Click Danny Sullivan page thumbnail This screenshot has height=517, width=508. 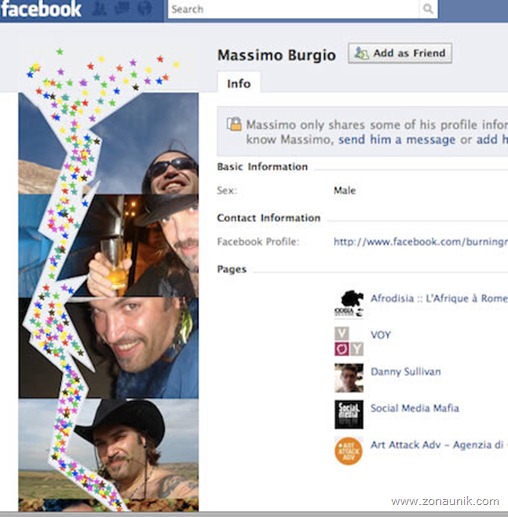coord(349,378)
